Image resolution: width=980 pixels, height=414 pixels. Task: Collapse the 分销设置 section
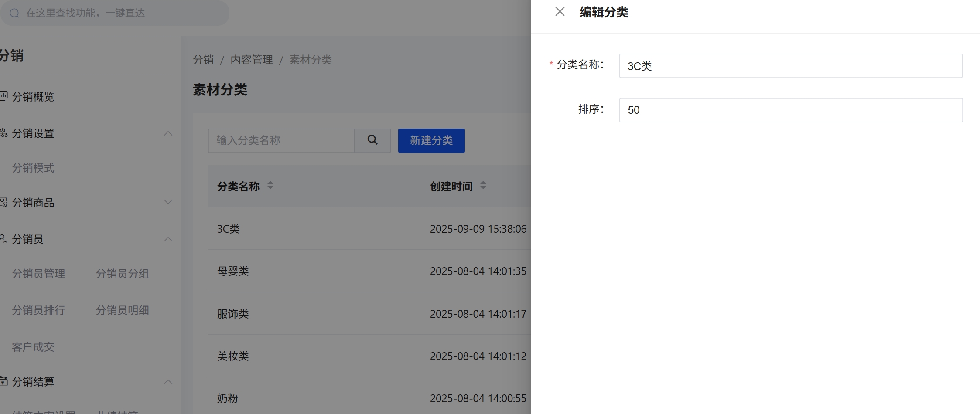pyautogui.click(x=168, y=133)
